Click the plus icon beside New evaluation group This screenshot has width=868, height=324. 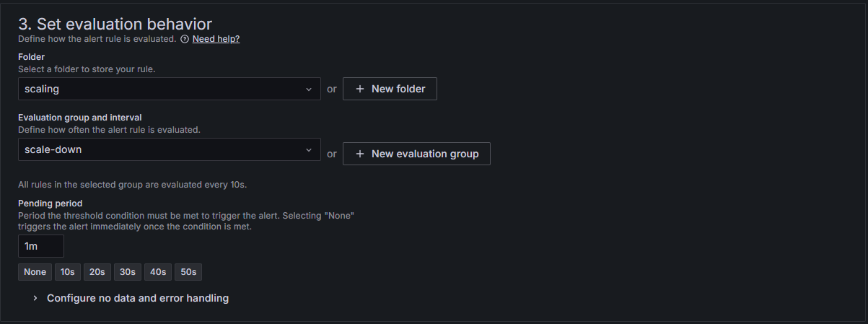(x=359, y=154)
